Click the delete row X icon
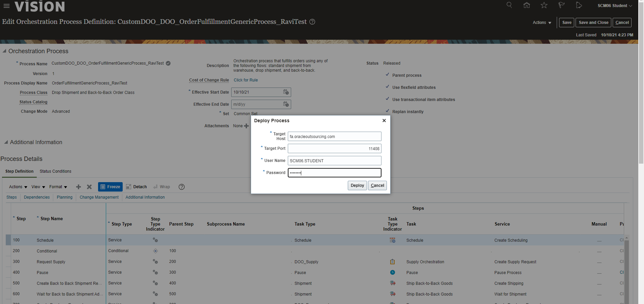 (x=89, y=187)
